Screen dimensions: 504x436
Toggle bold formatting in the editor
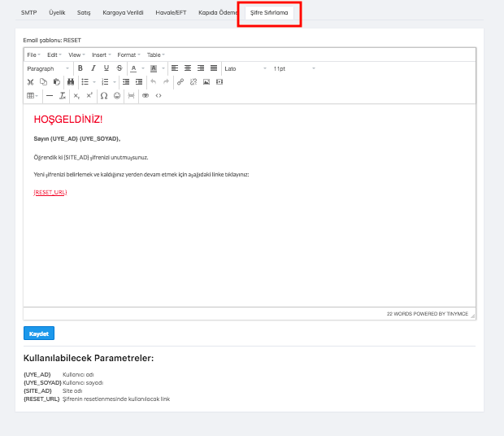click(x=80, y=68)
